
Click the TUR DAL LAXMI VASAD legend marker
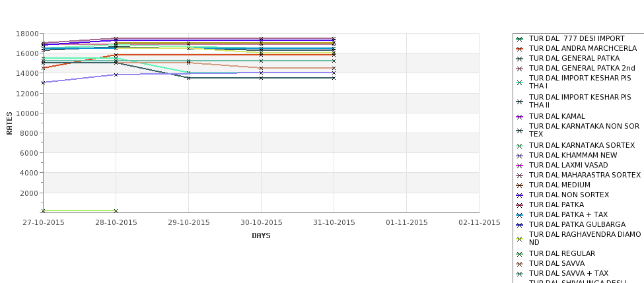520,166
